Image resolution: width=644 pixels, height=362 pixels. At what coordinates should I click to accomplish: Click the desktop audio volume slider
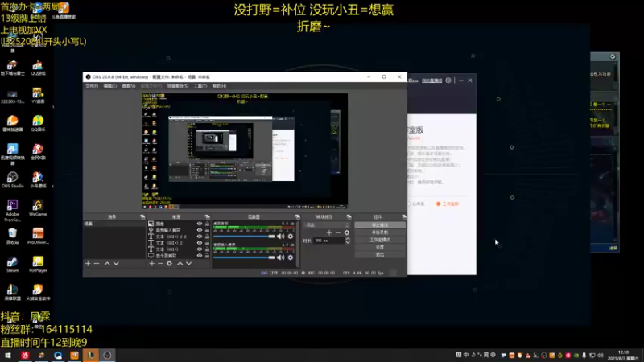[244, 237]
